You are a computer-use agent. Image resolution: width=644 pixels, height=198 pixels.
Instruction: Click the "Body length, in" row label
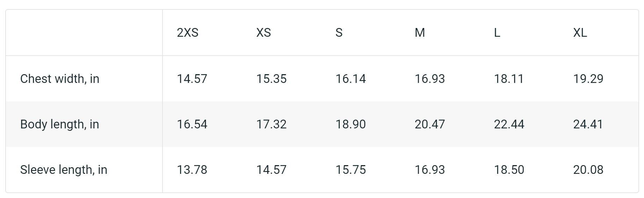tap(60, 124)
